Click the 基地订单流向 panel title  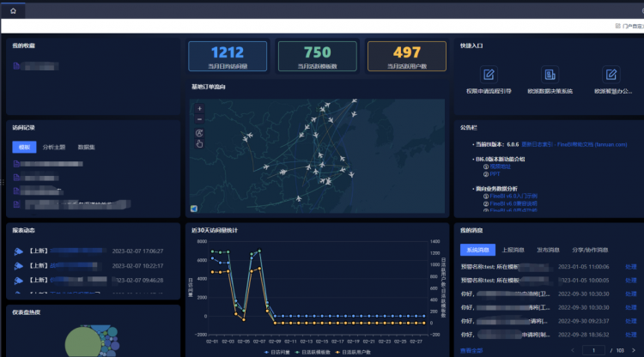(x=209, y=87)
